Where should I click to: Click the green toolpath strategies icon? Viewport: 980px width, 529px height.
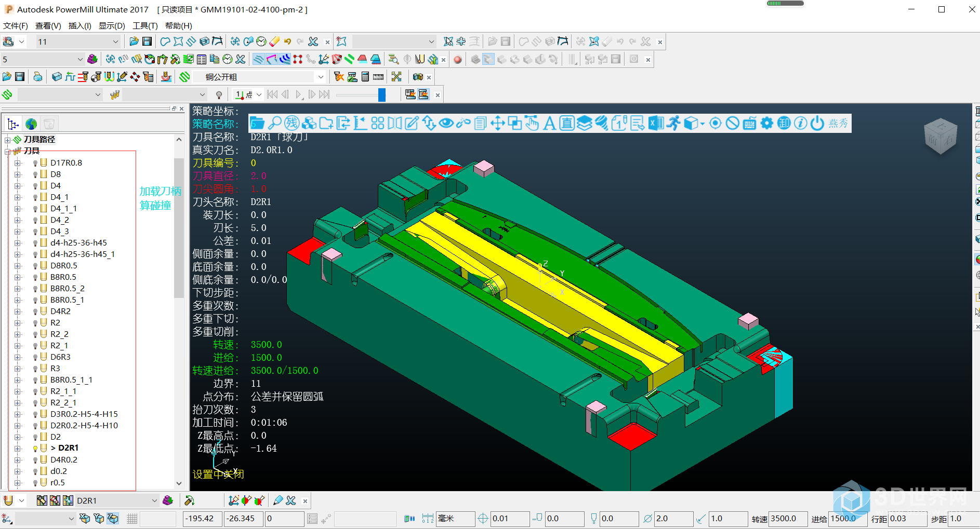pos(184,77)
